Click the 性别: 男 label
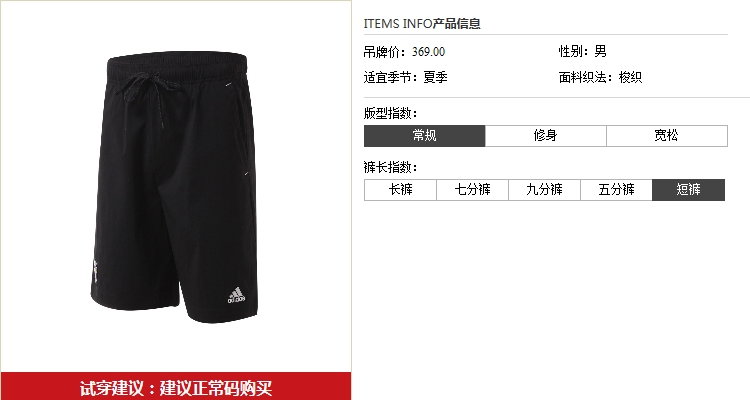This screenshot has width=750, height=400. click(583, 51)
